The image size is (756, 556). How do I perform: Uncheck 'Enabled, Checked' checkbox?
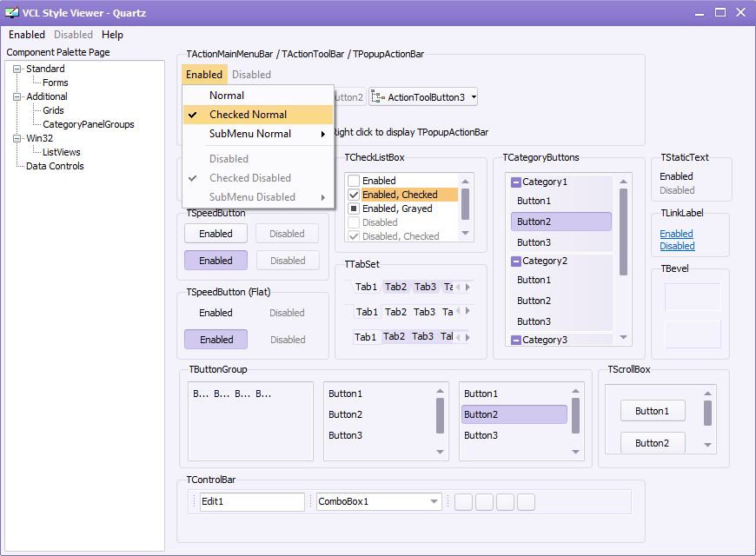[354, 195]
